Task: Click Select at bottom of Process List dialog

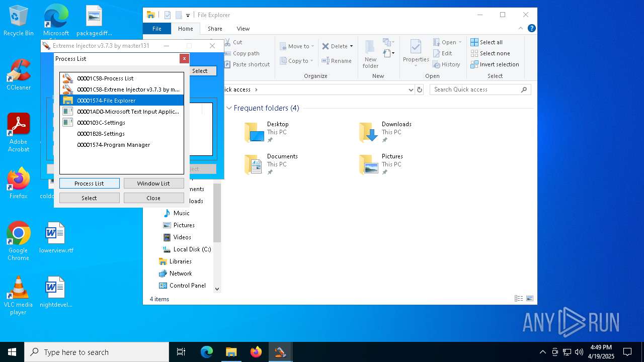Action: (89, 198)
